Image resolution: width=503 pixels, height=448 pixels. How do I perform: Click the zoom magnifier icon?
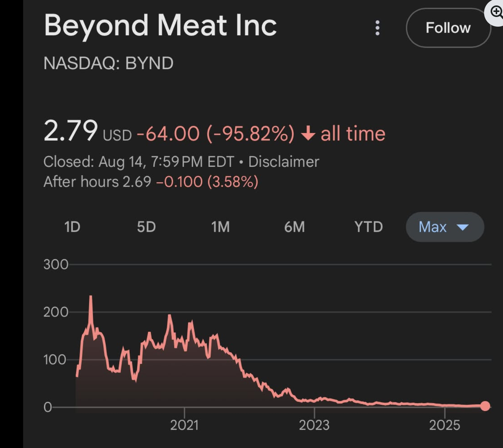pos(495,11)
